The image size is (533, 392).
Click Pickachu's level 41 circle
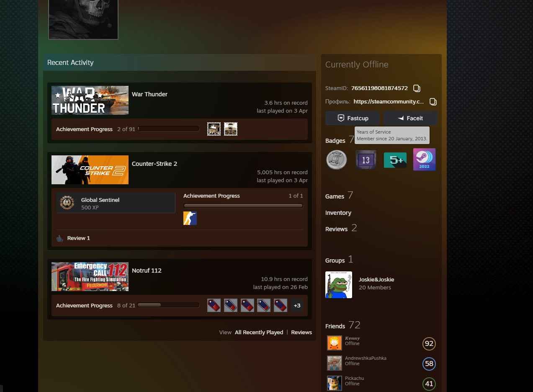(429, 384)
